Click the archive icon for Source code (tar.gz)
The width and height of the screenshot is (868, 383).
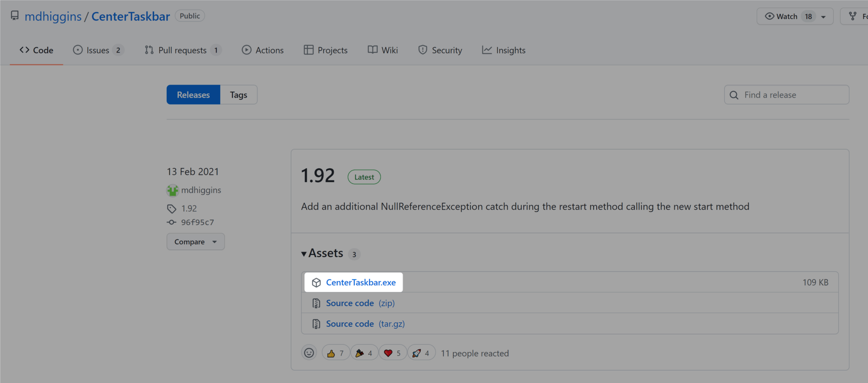click(x=317, y=324)
